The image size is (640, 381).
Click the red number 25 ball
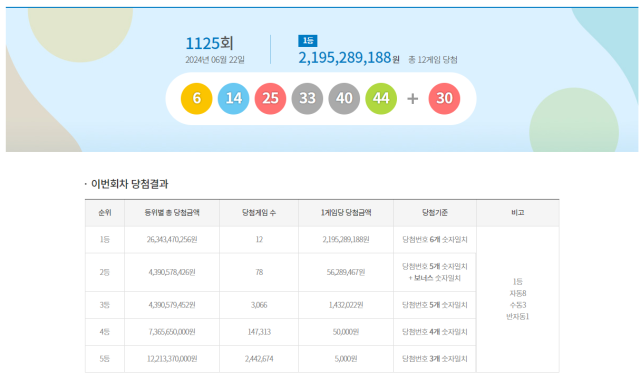[270, 98]
